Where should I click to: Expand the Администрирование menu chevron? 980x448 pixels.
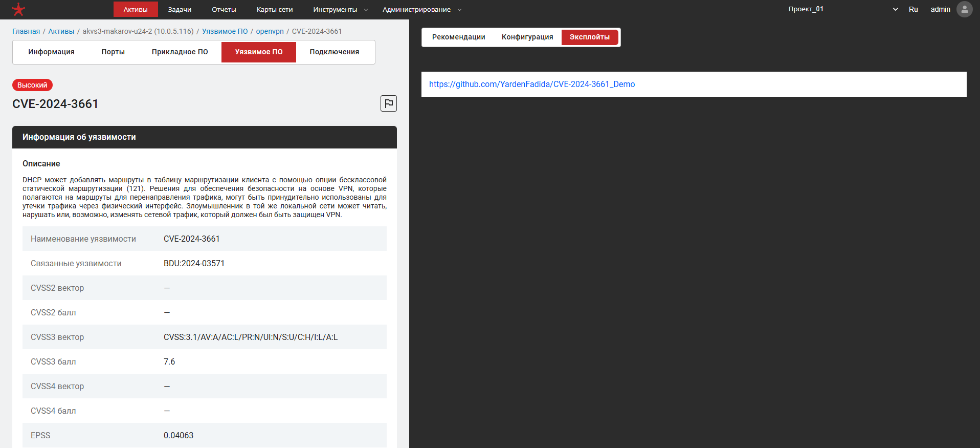click(459, 10)
